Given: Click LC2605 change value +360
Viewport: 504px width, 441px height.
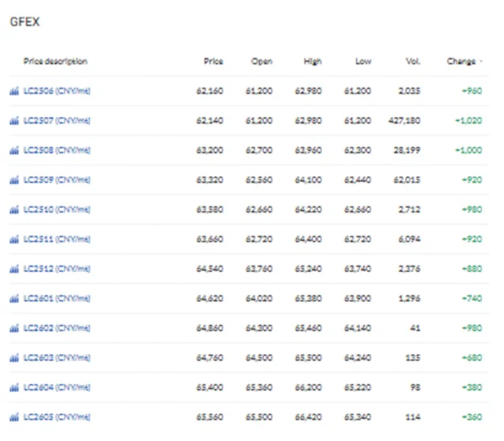Looking at the screenshot, I should (472, 417).
